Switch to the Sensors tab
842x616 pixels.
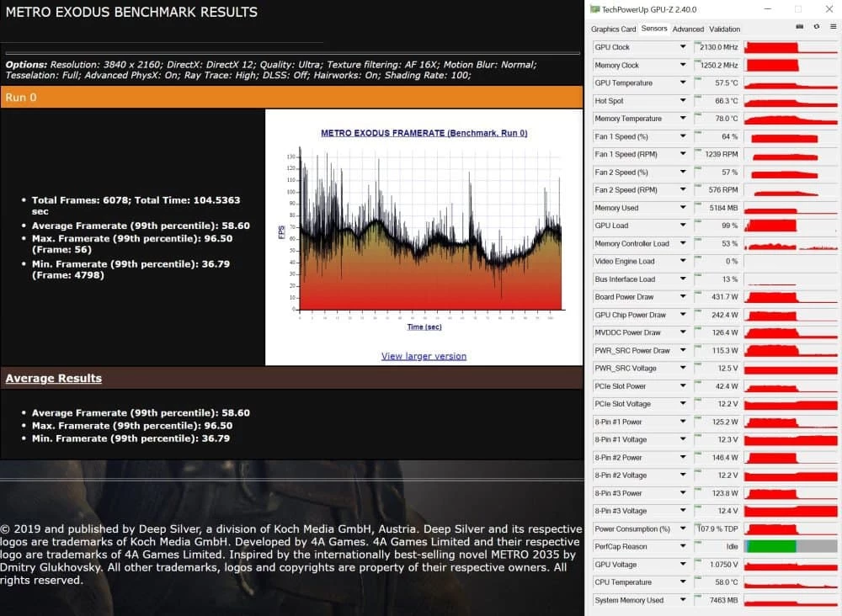pyautogui.click(x=654, y=29)
